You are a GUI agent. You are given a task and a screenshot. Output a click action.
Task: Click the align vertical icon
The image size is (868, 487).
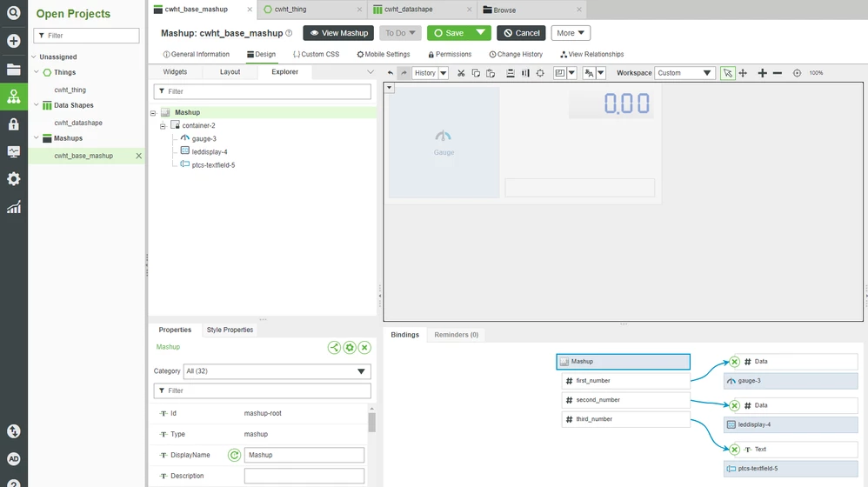511,73
